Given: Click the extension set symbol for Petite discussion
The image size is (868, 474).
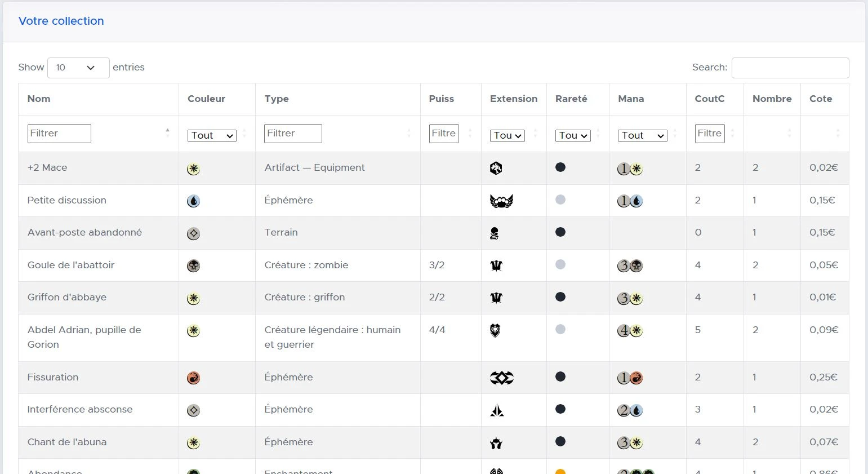Looking at the screenshot, I should [501, 201].
